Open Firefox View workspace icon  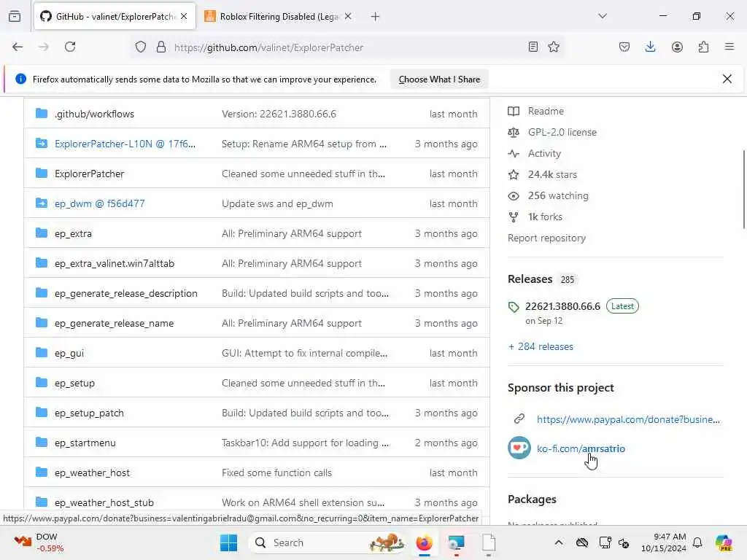pos(15,17)
